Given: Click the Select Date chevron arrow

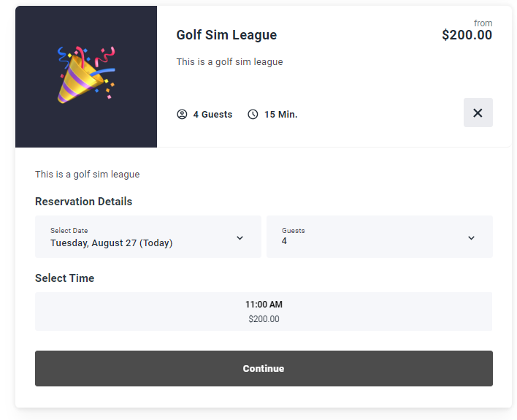Looking at the screenshot, I should click(240, 238).
